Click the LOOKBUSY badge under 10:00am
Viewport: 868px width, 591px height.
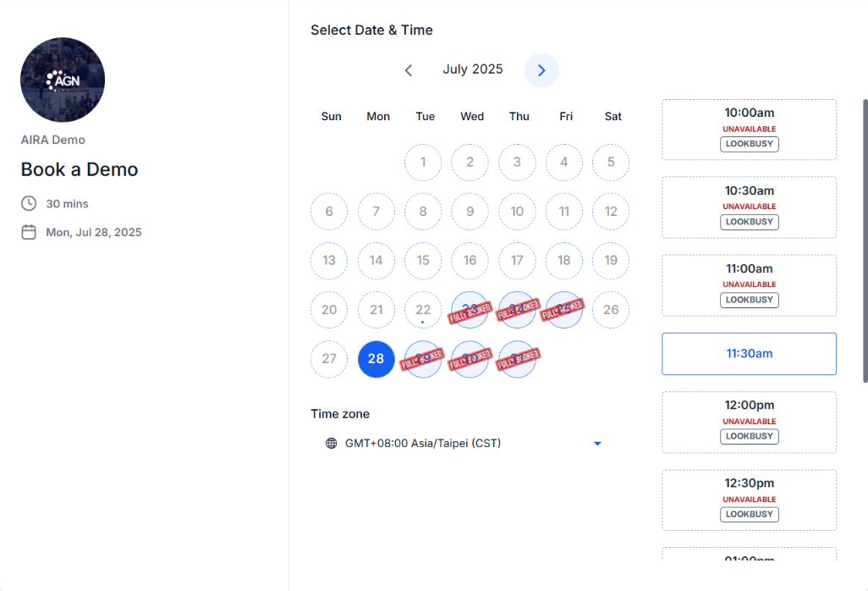point(749,144)
